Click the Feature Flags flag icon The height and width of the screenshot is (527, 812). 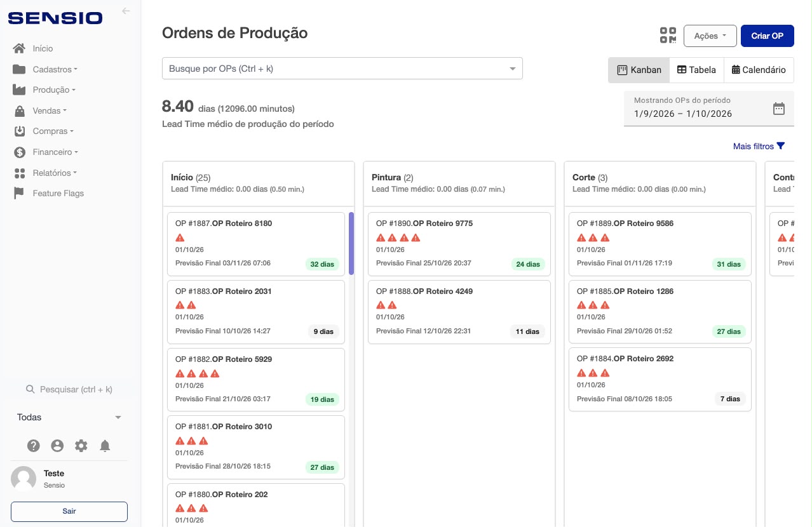pyautogui.click(x=20, y=194)
